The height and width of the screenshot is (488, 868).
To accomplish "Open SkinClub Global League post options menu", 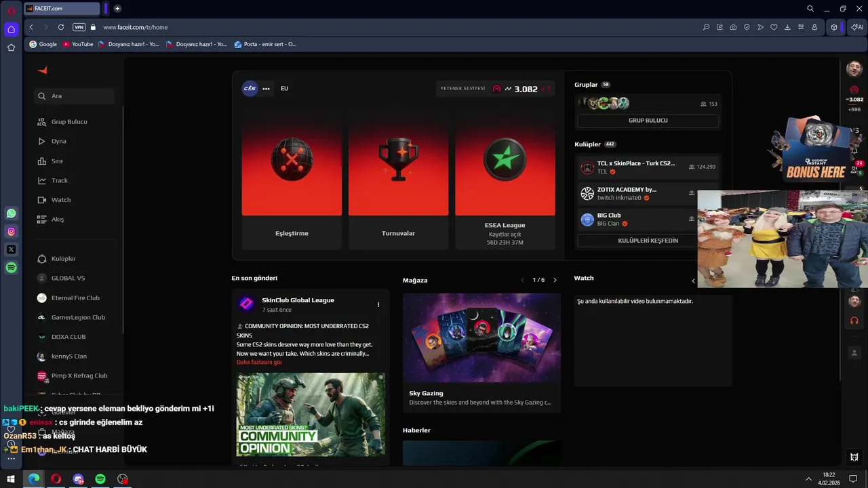I will tap(378, 305).
